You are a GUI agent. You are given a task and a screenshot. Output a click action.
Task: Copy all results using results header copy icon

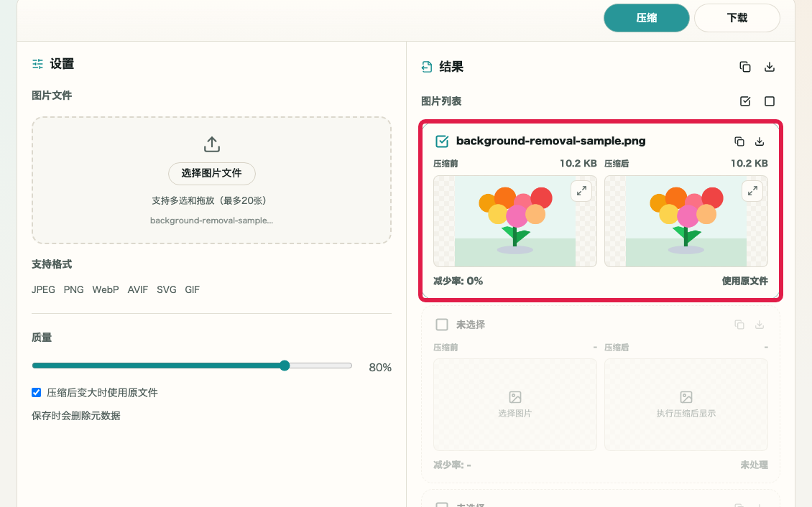coord(744,67)
